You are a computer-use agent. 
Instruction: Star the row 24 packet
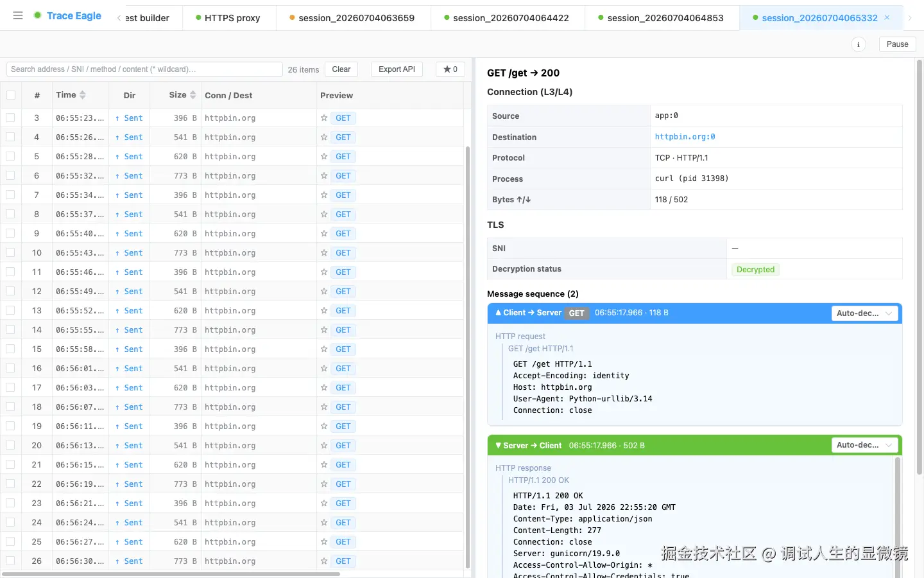pos(324,523)
